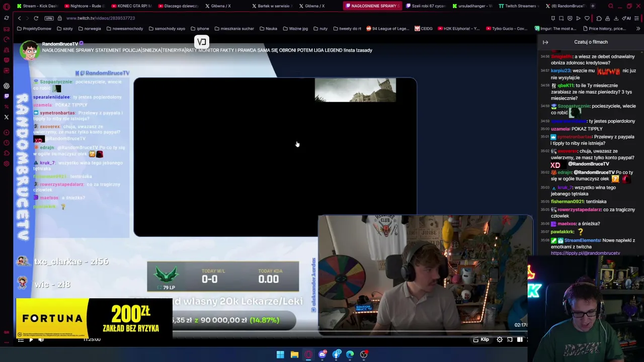The width and height of the screenshot is (644, 362).
Task: Switch to the (6) RandomBruceTV tab
Action: tap(566, 6)
